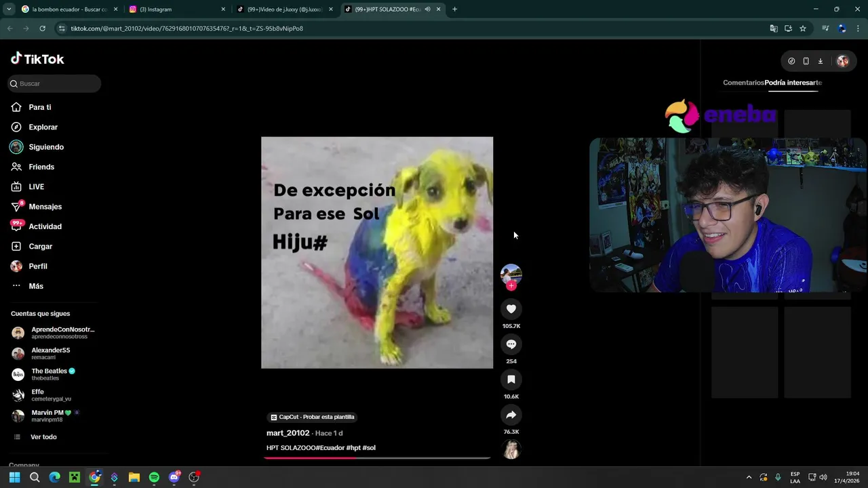Go back to the previous page
The height and width of the screenshot is (488, 868).
point(10,28)
